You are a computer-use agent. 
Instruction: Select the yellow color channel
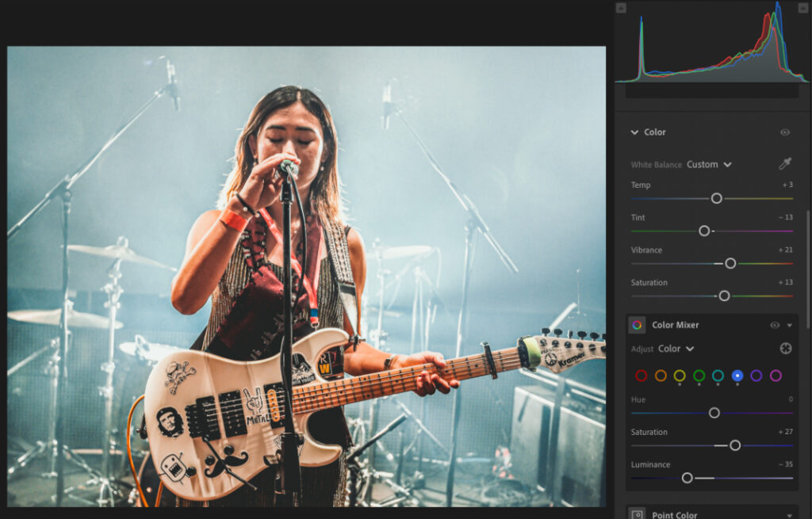point(679,376)
